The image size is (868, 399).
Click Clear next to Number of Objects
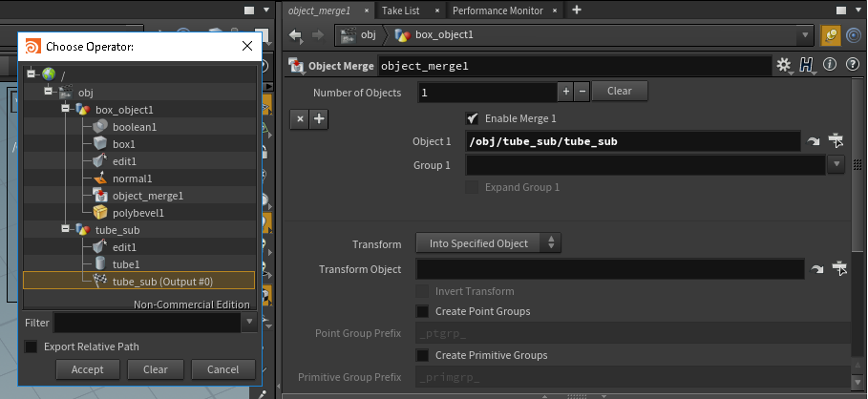click(620, 91)
